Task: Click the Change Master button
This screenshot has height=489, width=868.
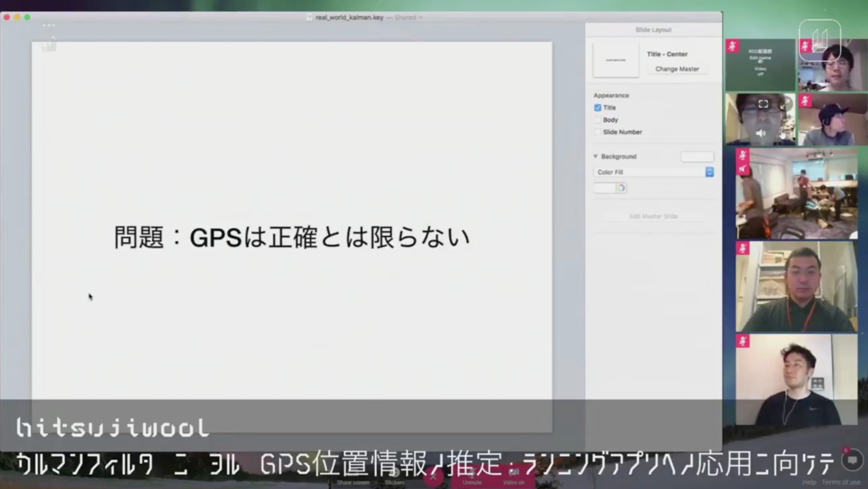Action: (x=677, y=69)
